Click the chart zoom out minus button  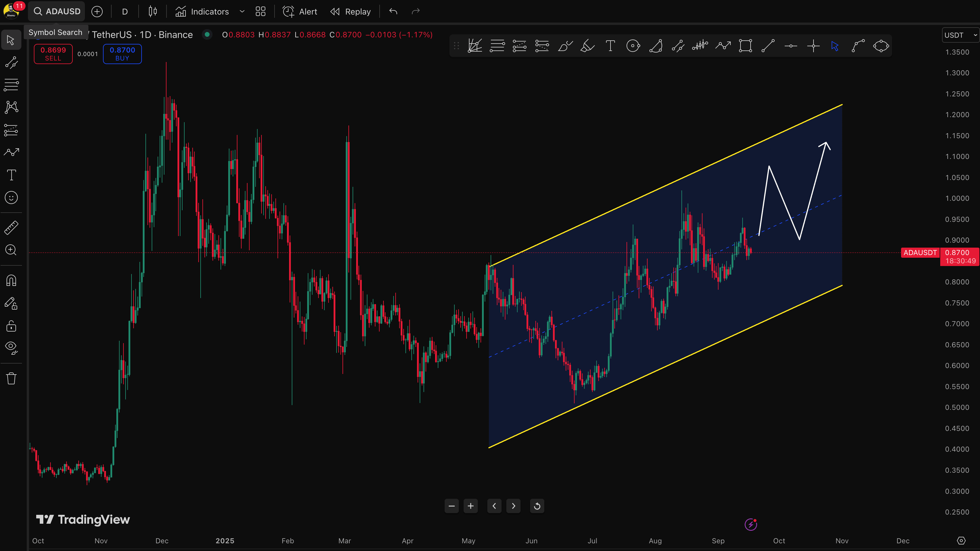pos(452,506)
